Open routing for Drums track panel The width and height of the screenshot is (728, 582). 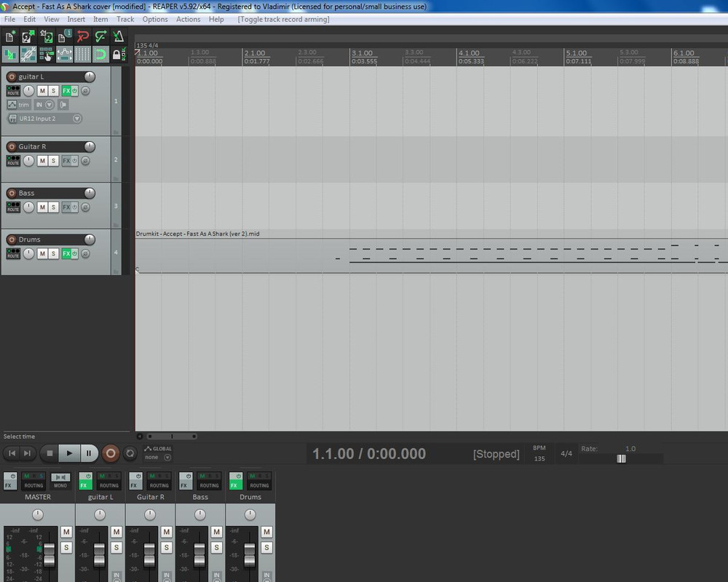click(13, 253)
